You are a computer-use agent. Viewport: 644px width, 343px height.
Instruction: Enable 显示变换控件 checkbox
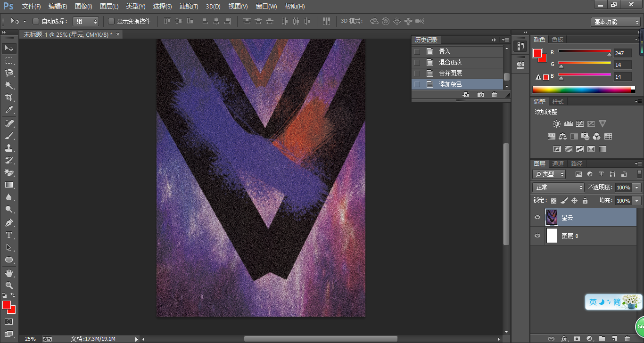(111, 21)
